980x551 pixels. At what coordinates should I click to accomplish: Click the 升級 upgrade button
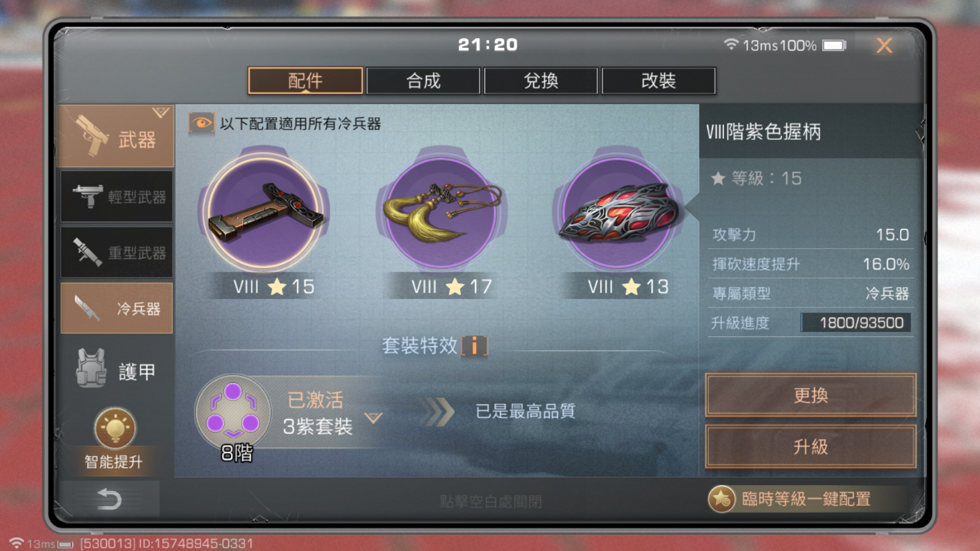810,447
